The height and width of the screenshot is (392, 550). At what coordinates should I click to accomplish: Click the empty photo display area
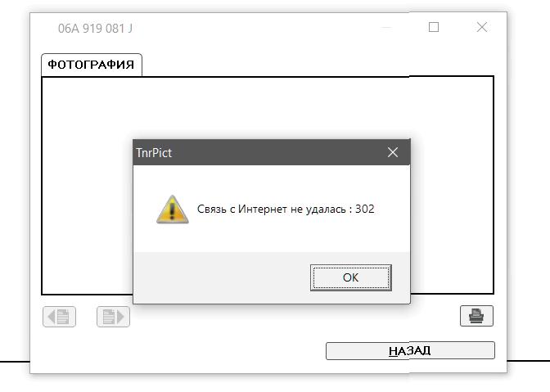268,106
